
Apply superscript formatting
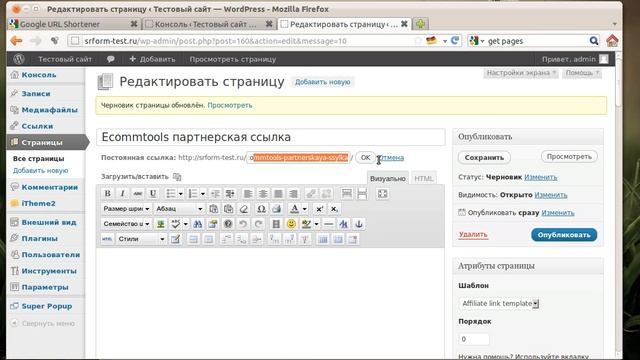coord(319,209)
